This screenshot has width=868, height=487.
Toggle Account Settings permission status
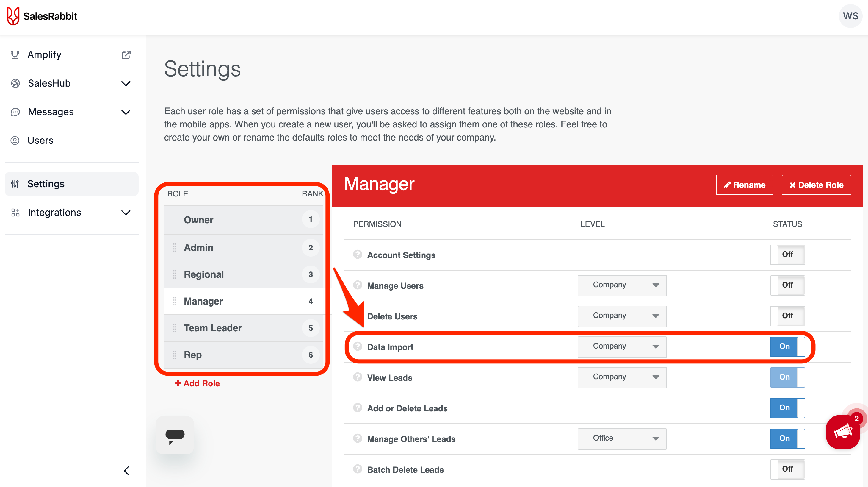coord(787,255)
